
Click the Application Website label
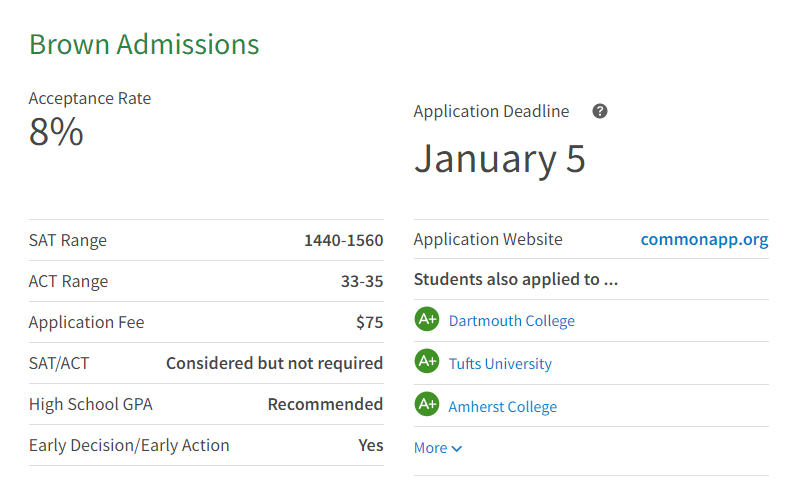click(x=488, y=240)
